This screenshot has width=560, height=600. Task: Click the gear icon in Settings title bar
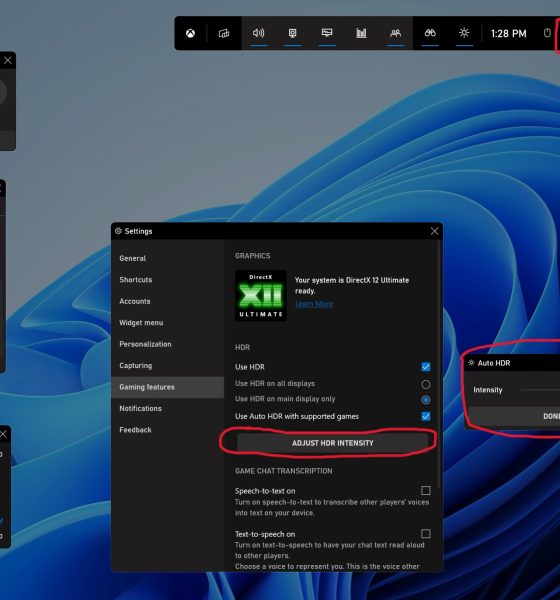[118, 231]
